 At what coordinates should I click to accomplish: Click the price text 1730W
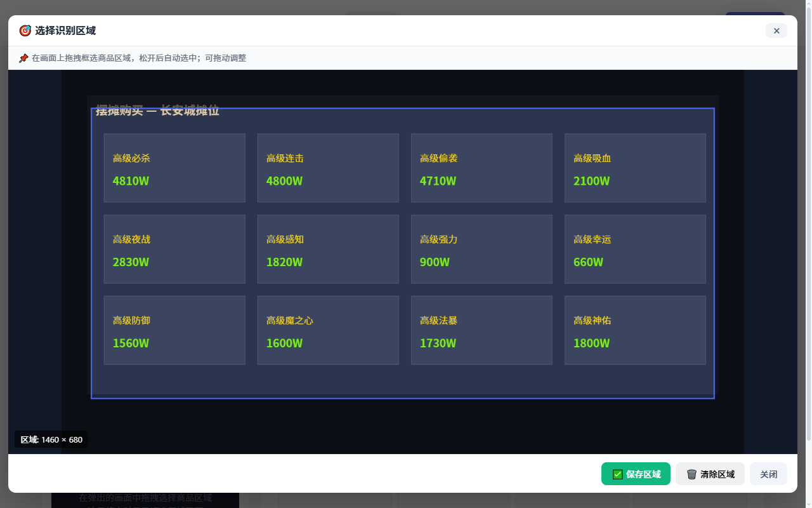tap(438, 344)
